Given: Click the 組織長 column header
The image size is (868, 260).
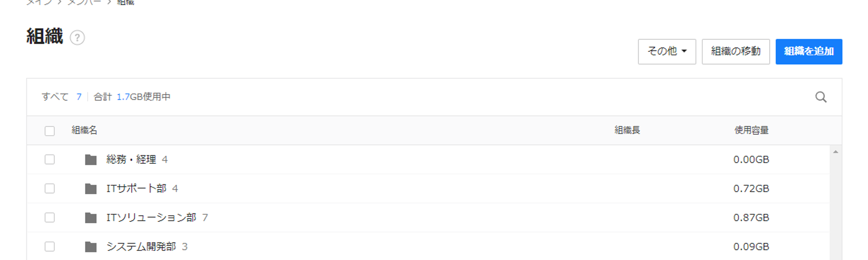Looking at the screenshot, I should pyautogui.click(x=627, y=130).
